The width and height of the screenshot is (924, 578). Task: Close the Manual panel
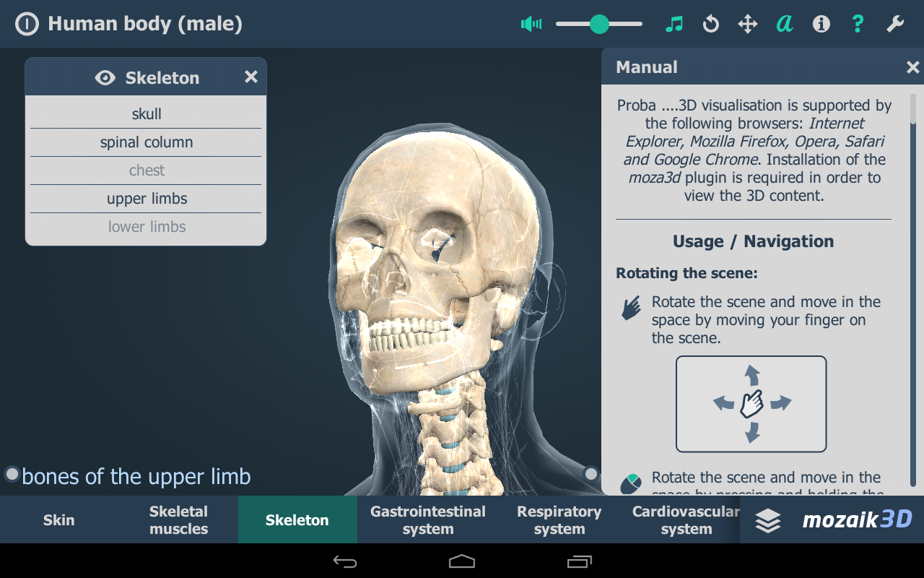912,66
